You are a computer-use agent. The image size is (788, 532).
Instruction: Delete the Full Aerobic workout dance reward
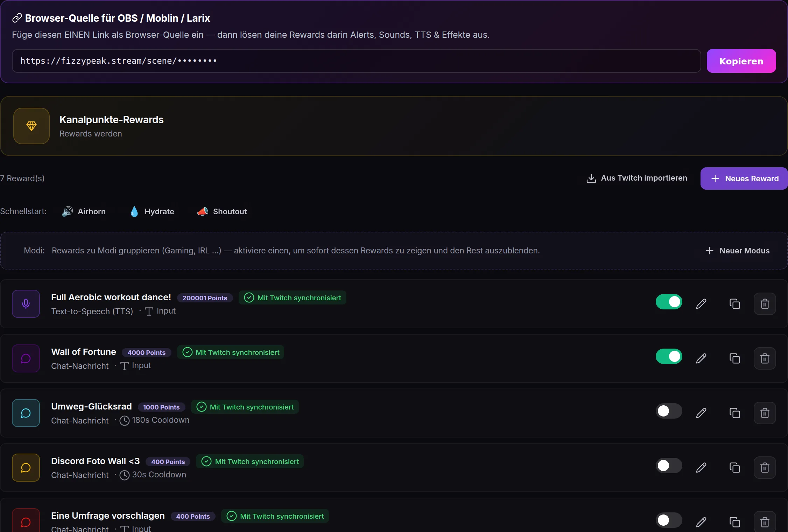pos(765,304)
